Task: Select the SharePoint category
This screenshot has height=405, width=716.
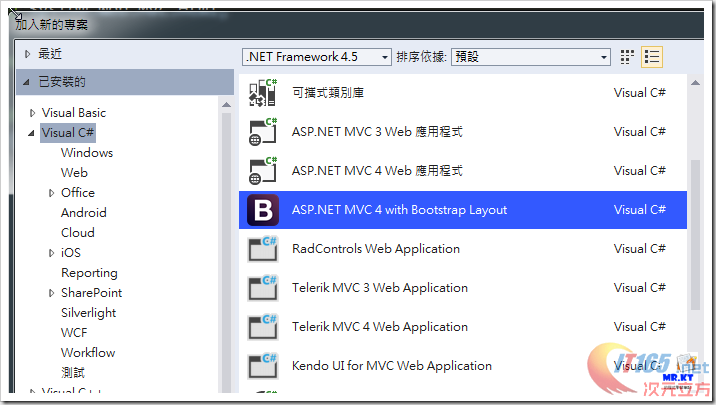Action: tap(91, 293)
